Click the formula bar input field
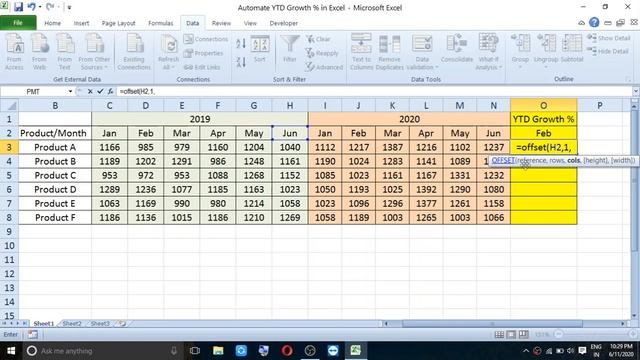 click(x=373, y=91)
